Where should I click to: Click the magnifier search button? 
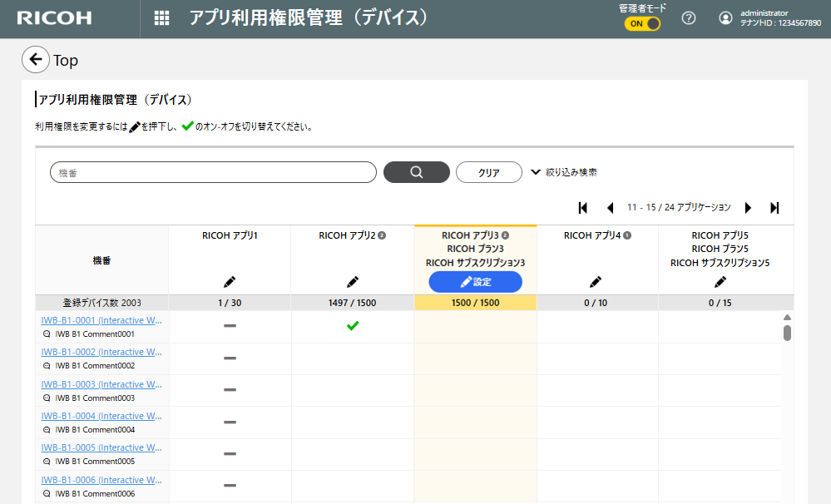[416, 172]
